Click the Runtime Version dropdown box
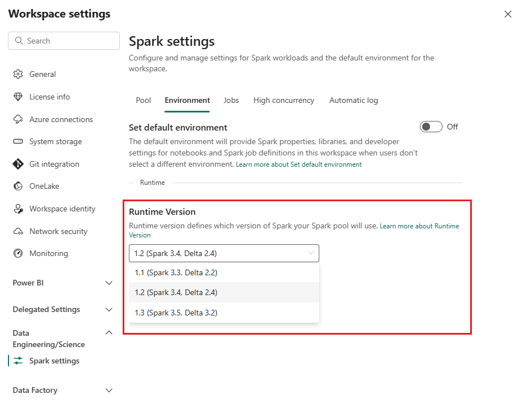The image size is (525, 420). coord(224,253)
